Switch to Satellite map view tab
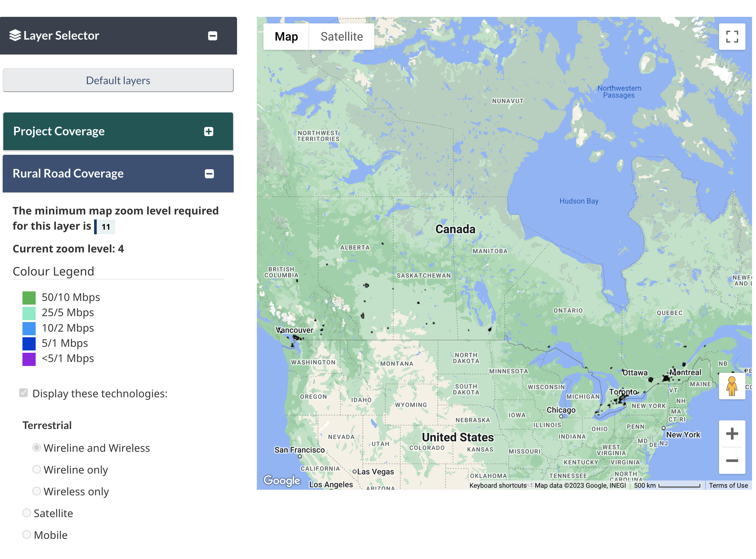This screenshot has width=756, height=559. 342,37
